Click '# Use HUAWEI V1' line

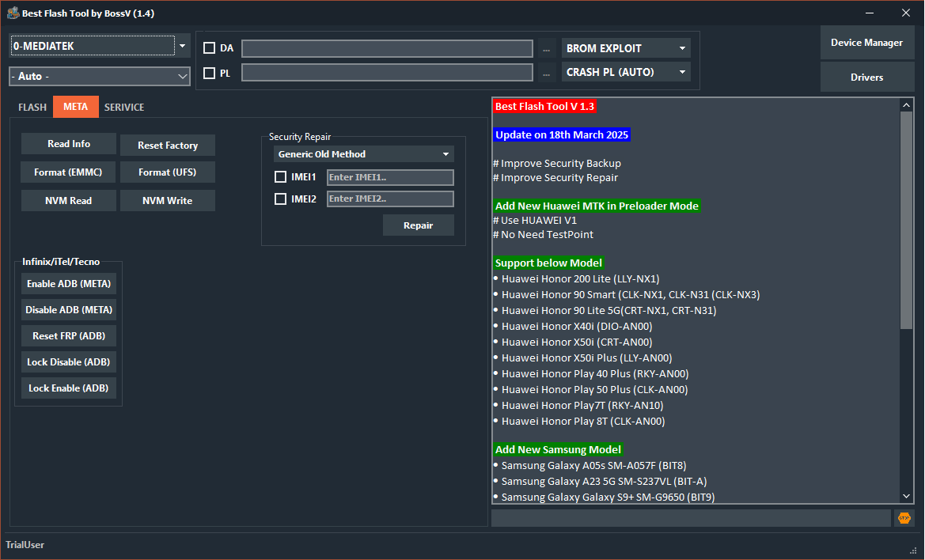535,220
